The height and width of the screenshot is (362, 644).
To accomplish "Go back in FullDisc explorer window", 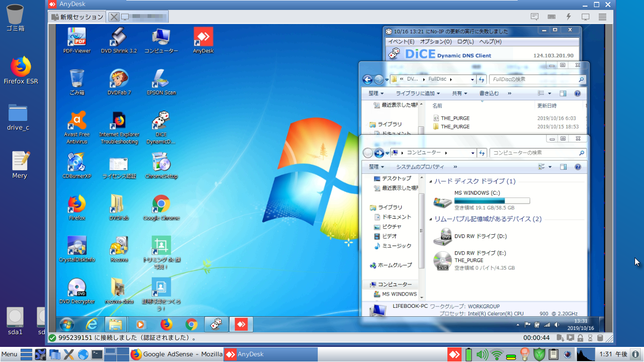I will point(367,79).
